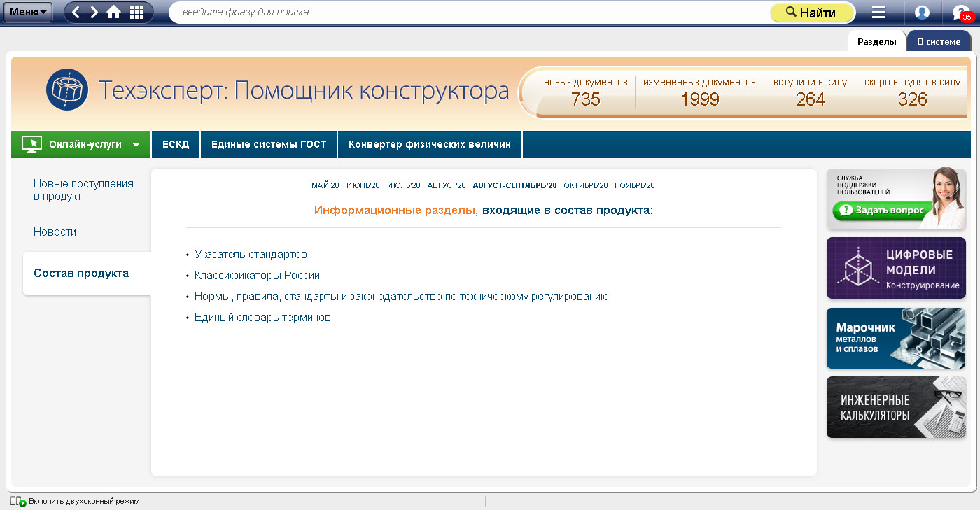Select the МАЙ'20 month link
The height and width of the screenshot is (510, 980).
coord(325,185)
